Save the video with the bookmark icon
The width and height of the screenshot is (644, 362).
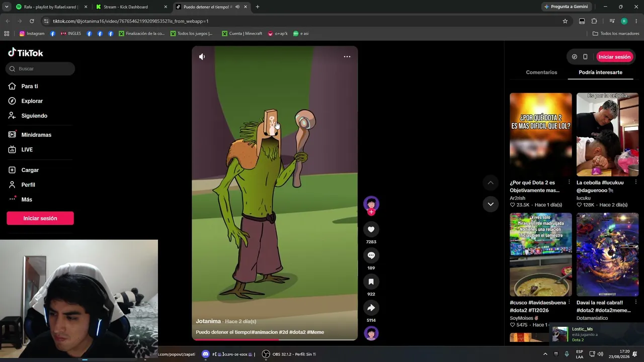(x=371, y=282)
